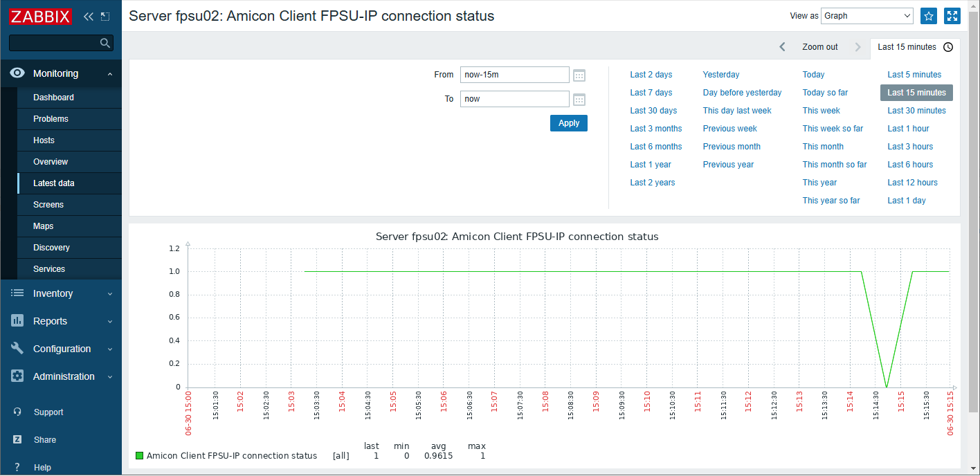Screen dimensions: 980x476
Task: Click the Zoom out button
Action: [x=820, y=47]
